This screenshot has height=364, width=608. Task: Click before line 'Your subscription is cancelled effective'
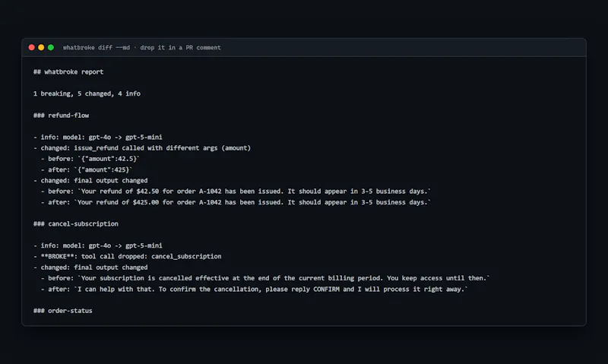pyautogui.click(x=265, y=278)
